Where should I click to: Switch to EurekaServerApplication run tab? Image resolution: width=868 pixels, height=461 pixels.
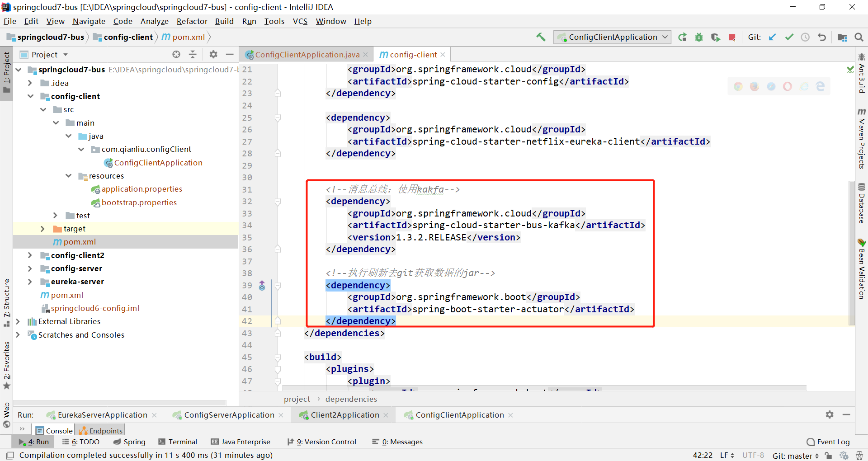(x=102, y=415)
